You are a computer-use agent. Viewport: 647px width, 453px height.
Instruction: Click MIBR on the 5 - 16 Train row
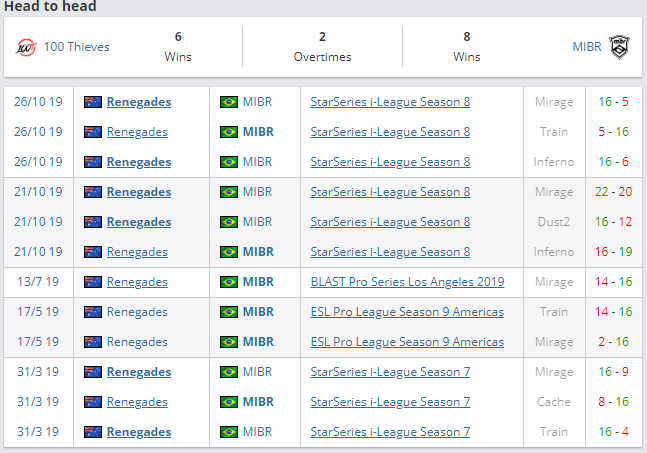[x=258, y=132]
